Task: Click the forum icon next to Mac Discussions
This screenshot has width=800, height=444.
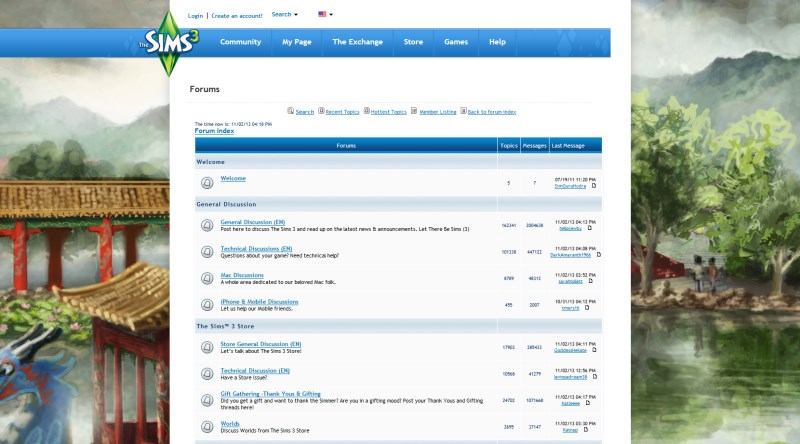Action: pos(207,278)
